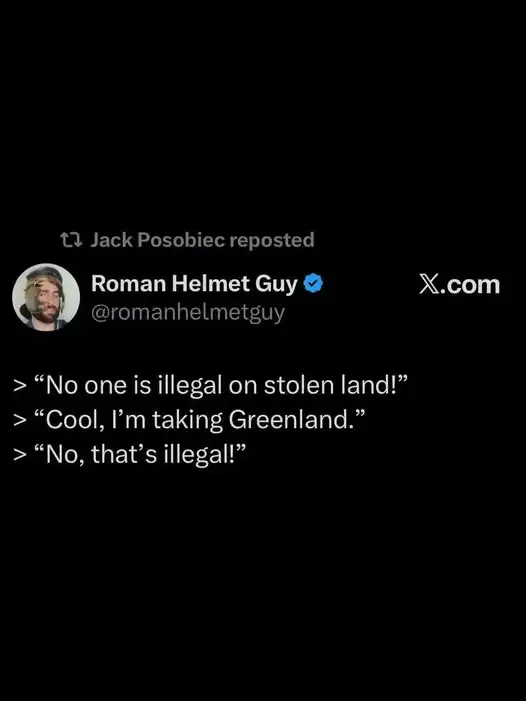Click the ".com" text beside the X logo
The width and height of the screenshot is (526, 701).
click(469, 285)
